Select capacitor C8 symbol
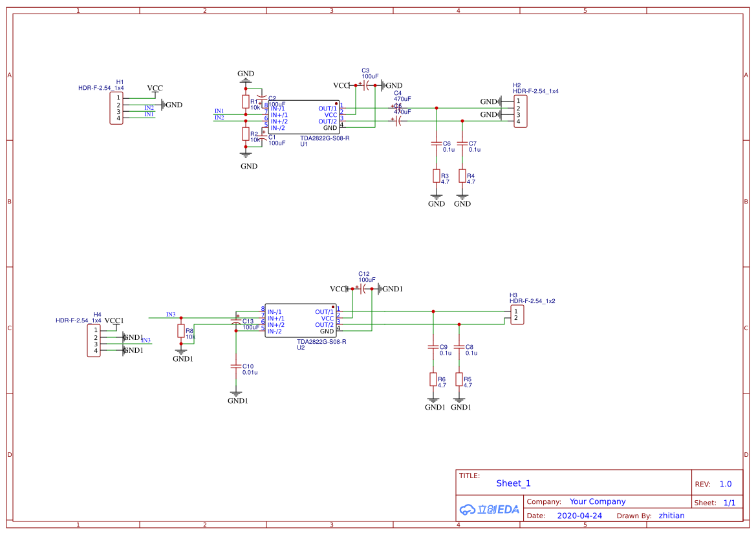 pyautogui.click(x=459, y=347)
